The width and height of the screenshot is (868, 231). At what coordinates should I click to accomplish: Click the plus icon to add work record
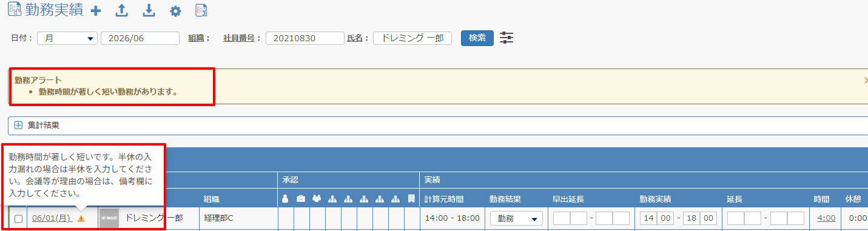point(95,10)
